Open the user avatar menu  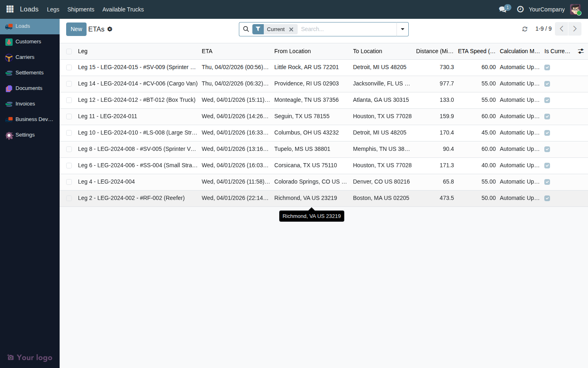(x=575, y=9)
